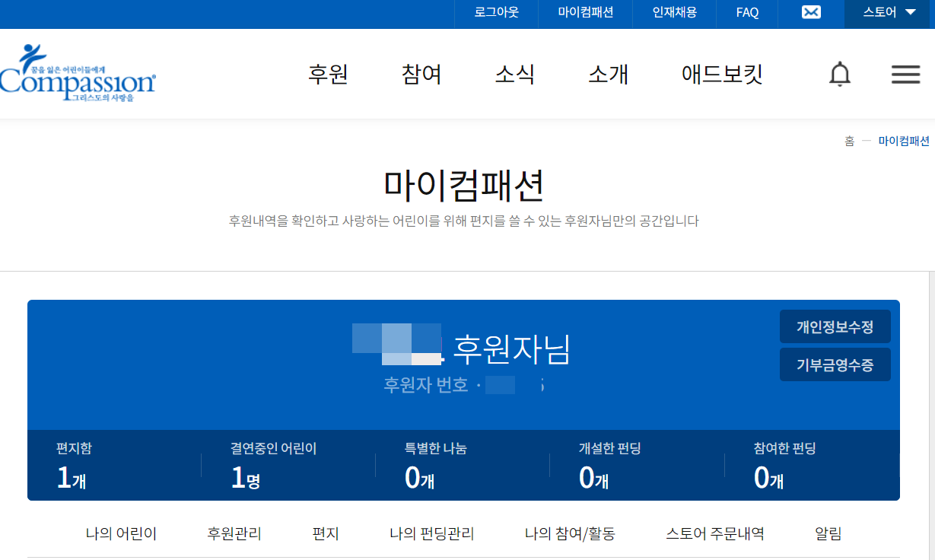Open the mail envelope icon in top bar

pyautogui.click(x=812, y=13)
